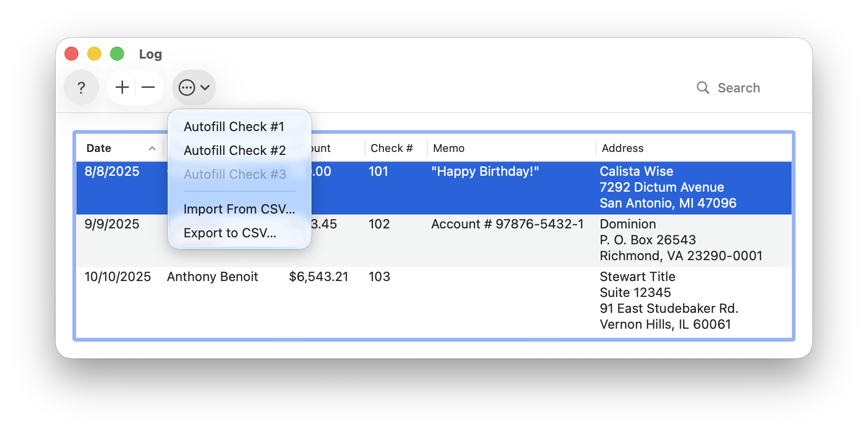
Task: Select the Anthony Benoit payee row
Action: coord(212,277)
